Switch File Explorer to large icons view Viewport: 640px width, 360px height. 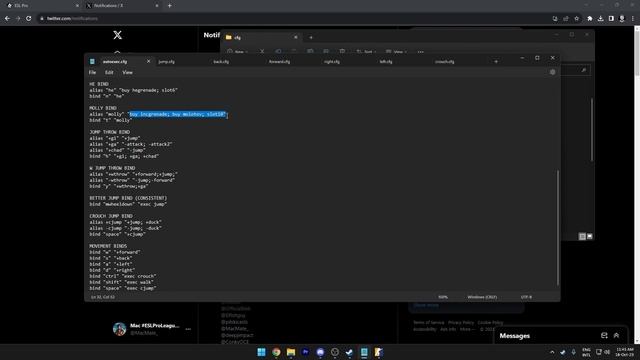[x=589, y=236]
